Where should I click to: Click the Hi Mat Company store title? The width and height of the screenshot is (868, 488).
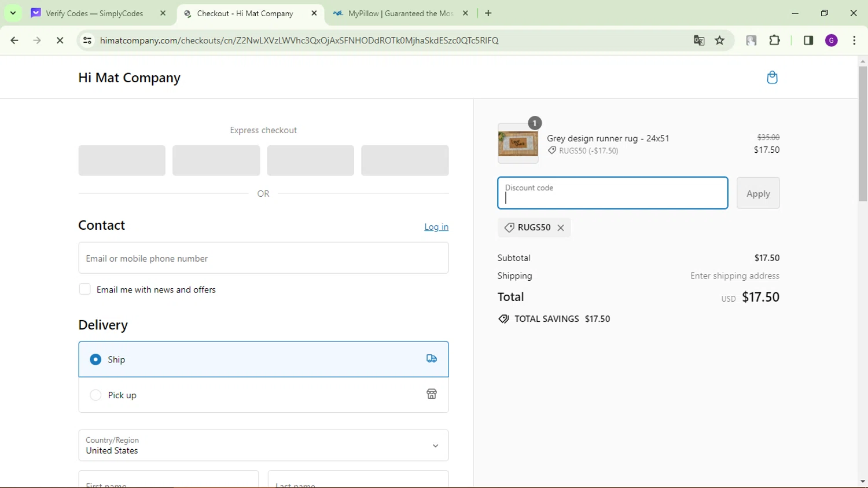[130, 78]
